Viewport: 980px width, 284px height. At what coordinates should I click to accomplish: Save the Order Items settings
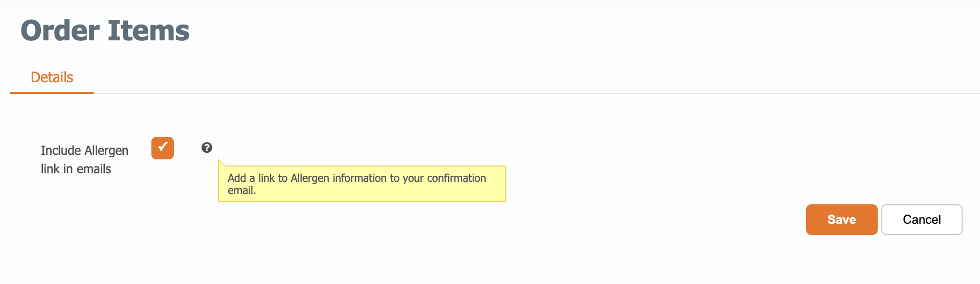pos(841,220)
